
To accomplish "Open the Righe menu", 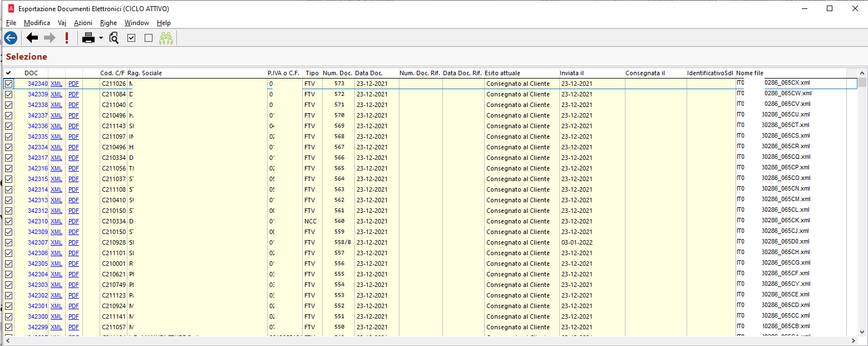I will pyautogui.click(x=108, y=23).
